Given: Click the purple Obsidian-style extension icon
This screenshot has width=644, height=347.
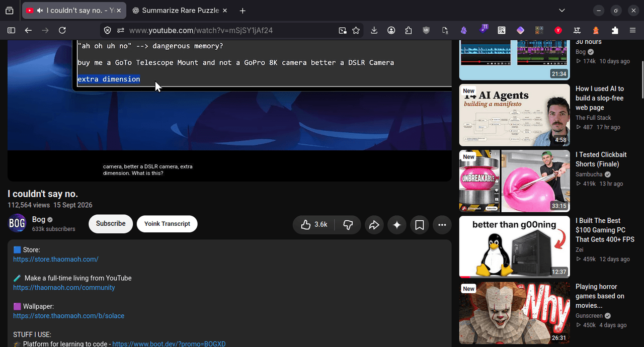Looking at the screenshot, I should [x=463, y=30].
